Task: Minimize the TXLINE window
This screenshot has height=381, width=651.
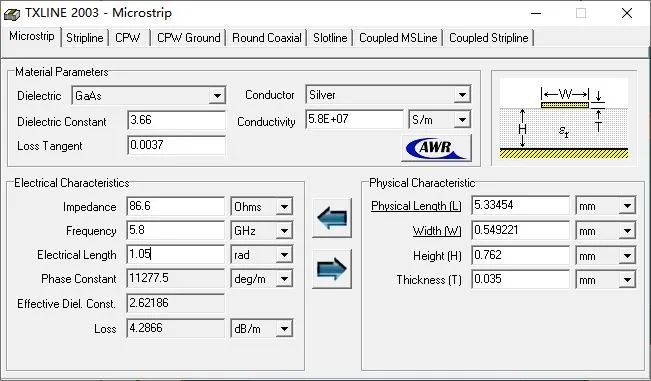Action: [536, 13]
